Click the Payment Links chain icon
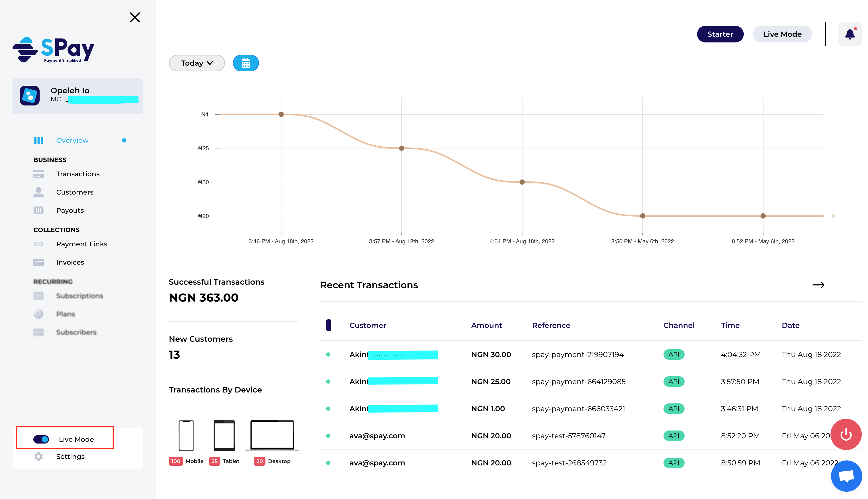 [x=38, y=244]
